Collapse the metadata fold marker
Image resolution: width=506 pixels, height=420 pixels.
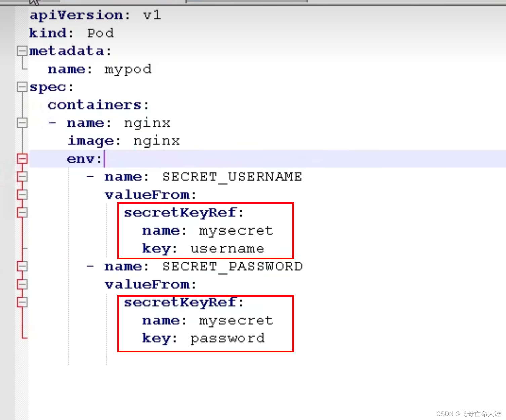pyautogui.click(x=22, y=51)
